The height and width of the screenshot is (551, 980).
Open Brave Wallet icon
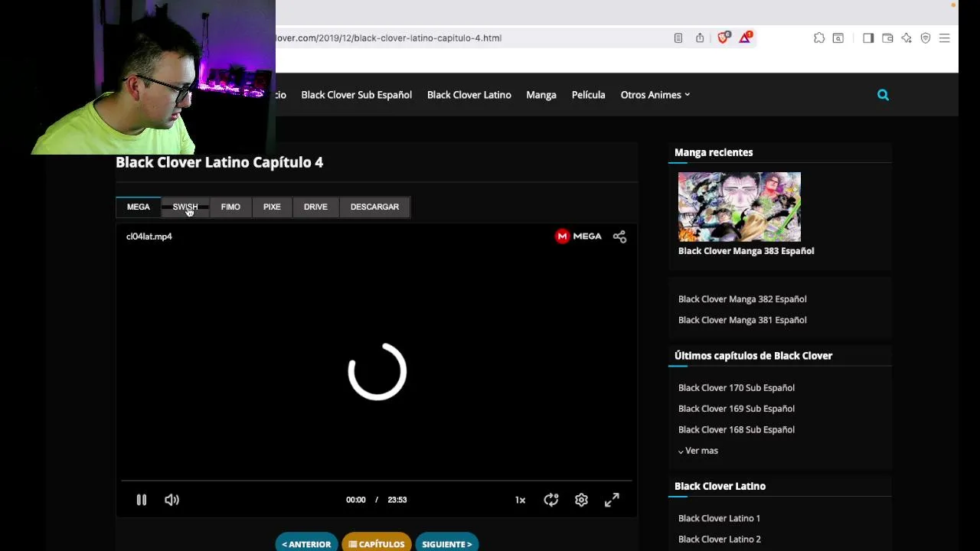887,37
